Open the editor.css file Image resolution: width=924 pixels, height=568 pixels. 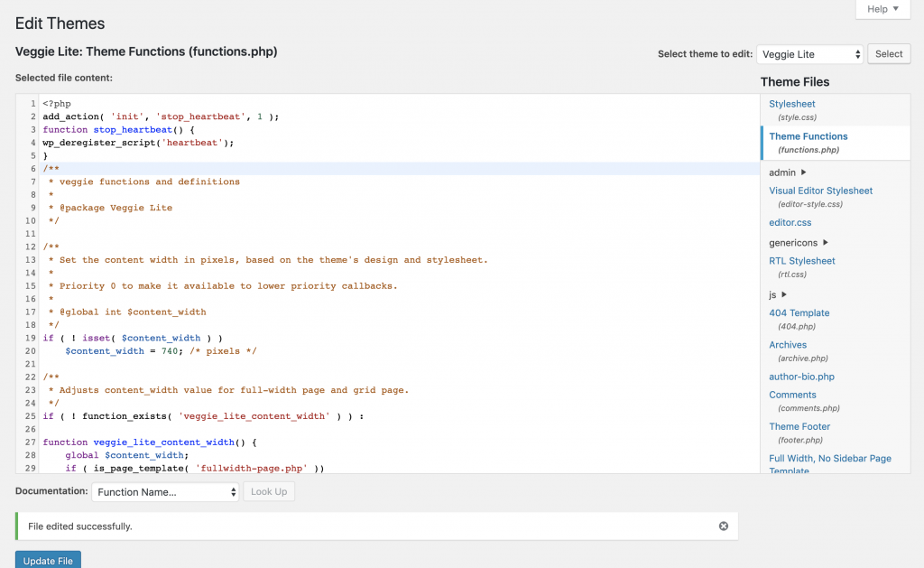(790, 222)
